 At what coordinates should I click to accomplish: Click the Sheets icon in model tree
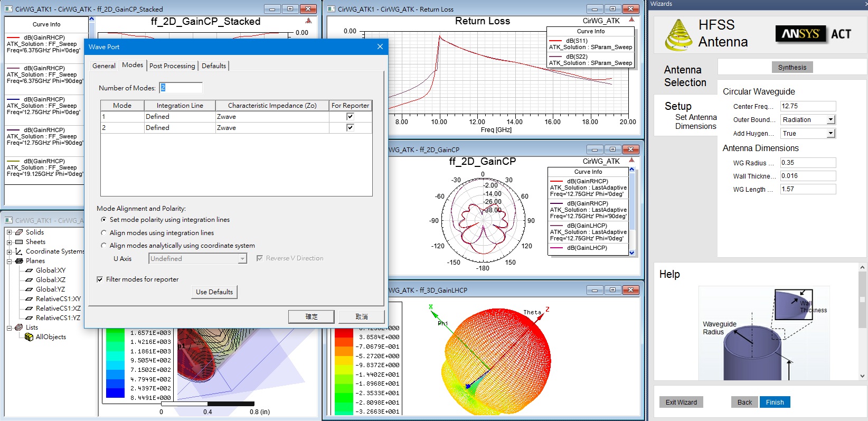pos(19,242)
